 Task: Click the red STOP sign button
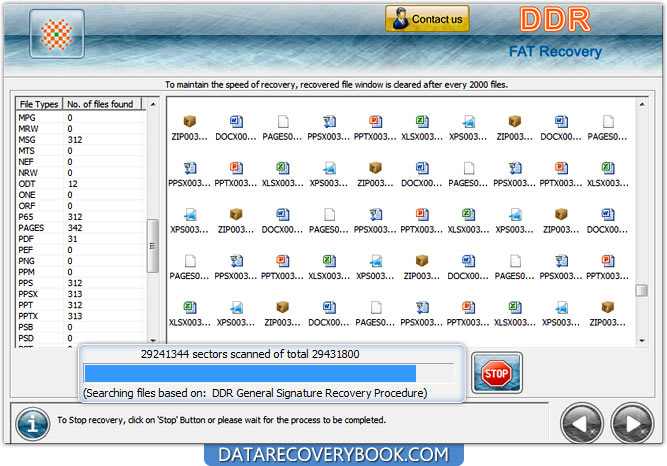(x=496, y=373)
